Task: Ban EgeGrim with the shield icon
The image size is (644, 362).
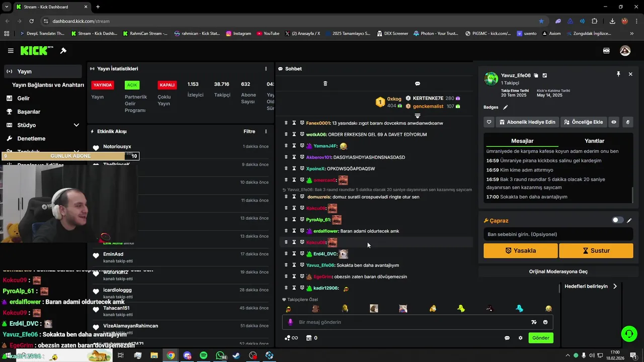Action: click(302, 277)
